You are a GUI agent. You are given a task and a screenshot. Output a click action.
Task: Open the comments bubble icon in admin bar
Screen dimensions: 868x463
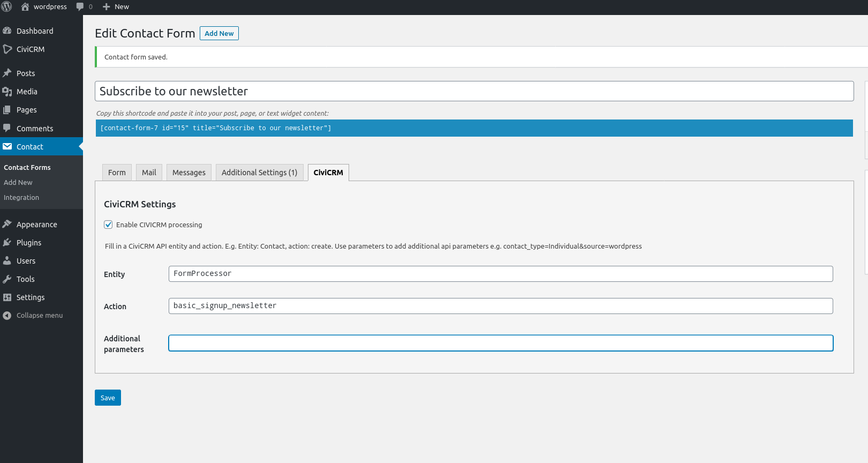80,6
